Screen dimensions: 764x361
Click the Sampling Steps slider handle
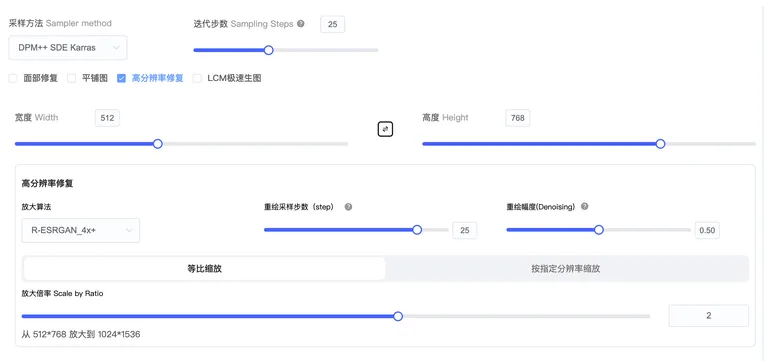(x=268, y=50)
